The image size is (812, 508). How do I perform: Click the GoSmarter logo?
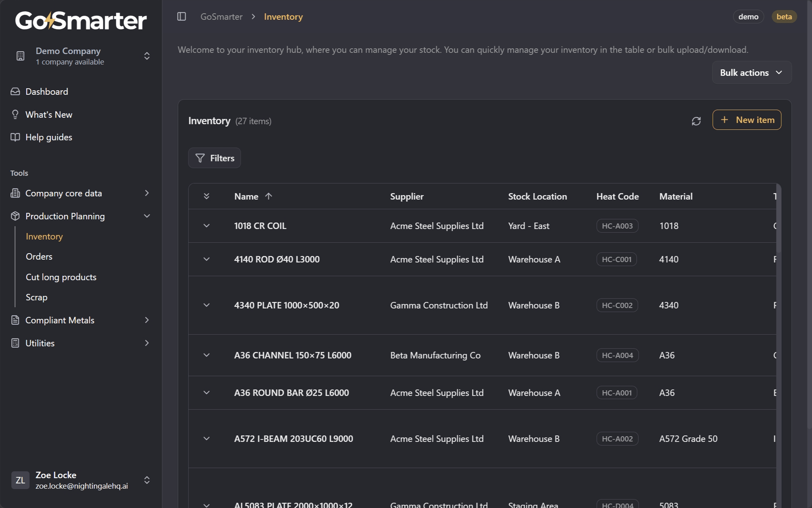click(81, 21)
